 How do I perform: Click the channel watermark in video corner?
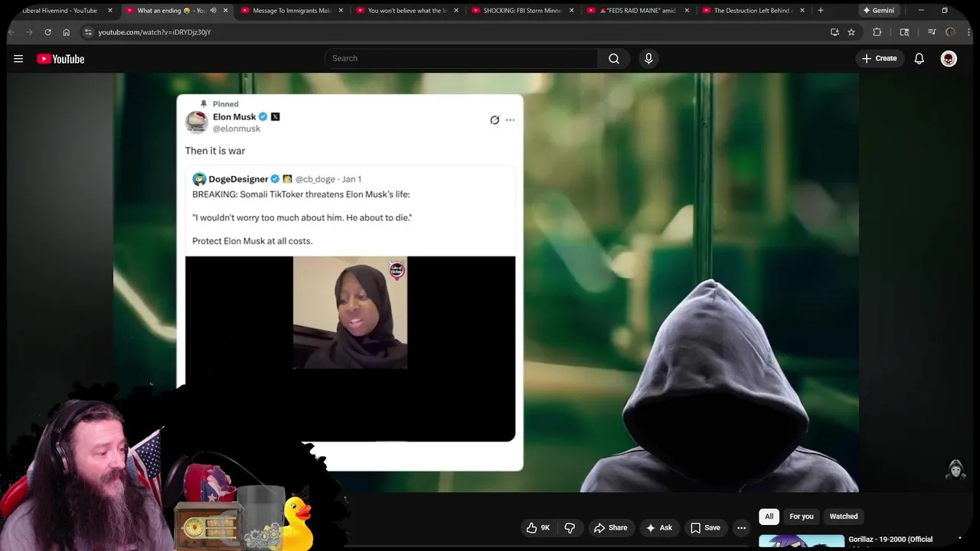(x=955, y=470)
